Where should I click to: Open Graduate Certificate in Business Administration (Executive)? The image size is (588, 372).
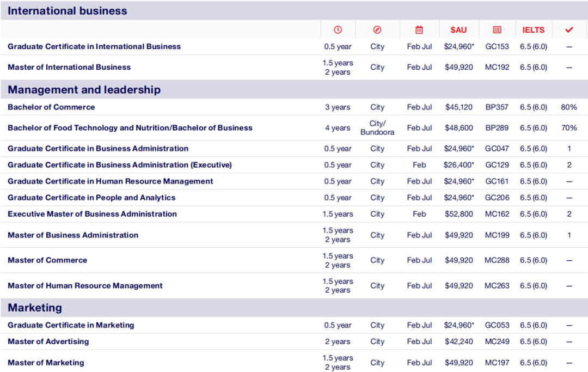[x=120, y=165]
